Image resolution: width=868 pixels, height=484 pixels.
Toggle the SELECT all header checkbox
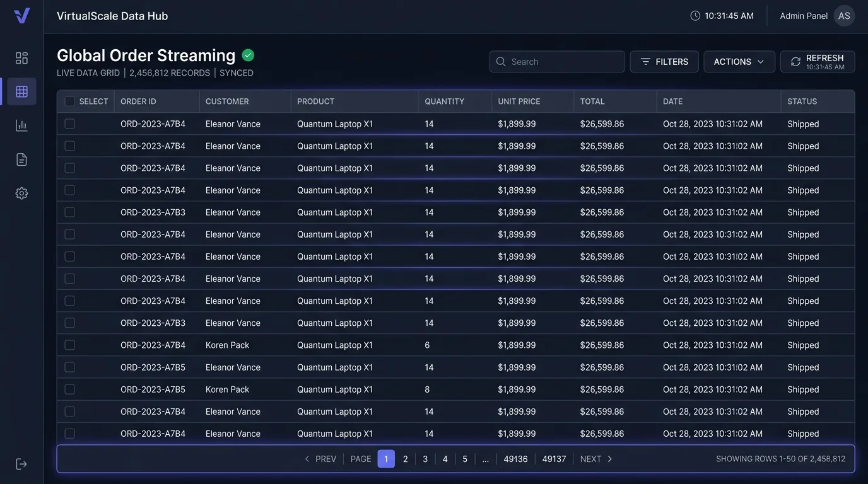pyautogui.click(x=69, y=101)
